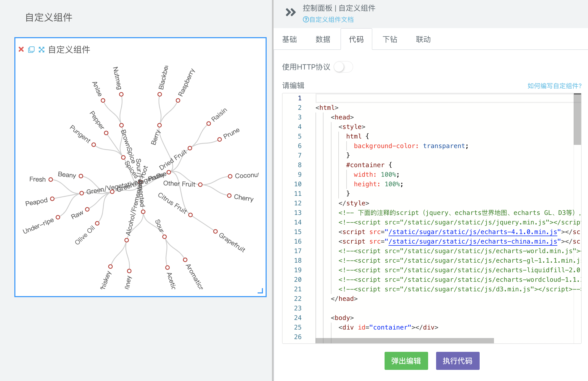588x381 pixels.
Task: Click the duplicate widget icon
Action: (x=31, y=50)
